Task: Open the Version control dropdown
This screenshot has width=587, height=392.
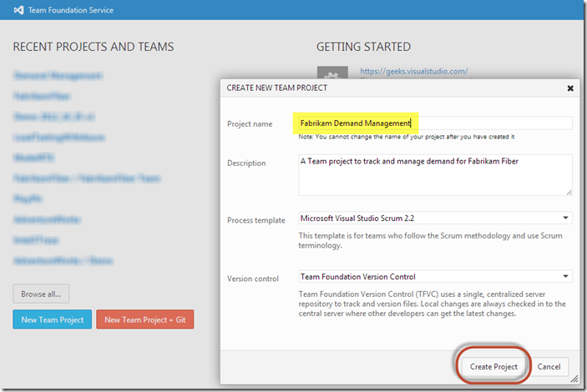Action: click(x=435, y=277)
